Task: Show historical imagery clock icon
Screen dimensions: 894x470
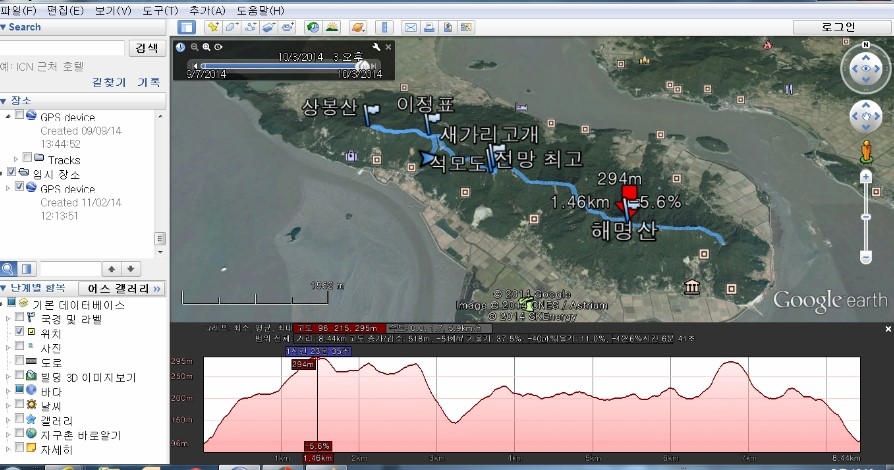Action: (312, 27)
